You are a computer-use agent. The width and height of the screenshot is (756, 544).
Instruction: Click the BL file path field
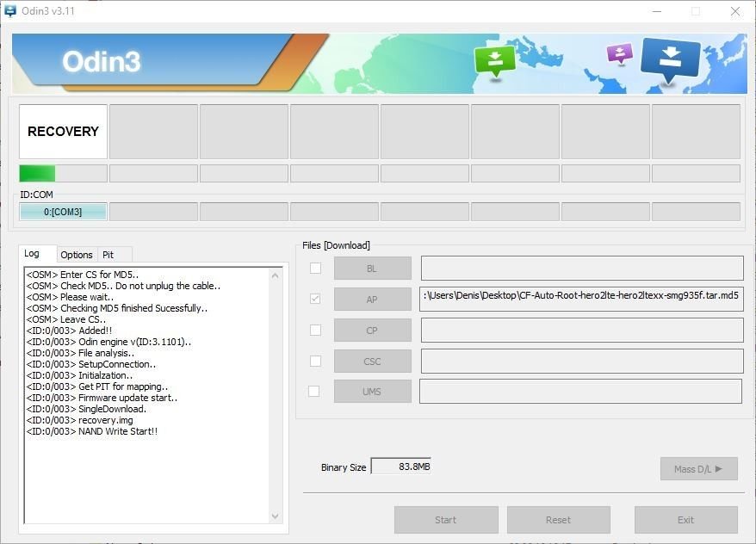pos(582,268)
